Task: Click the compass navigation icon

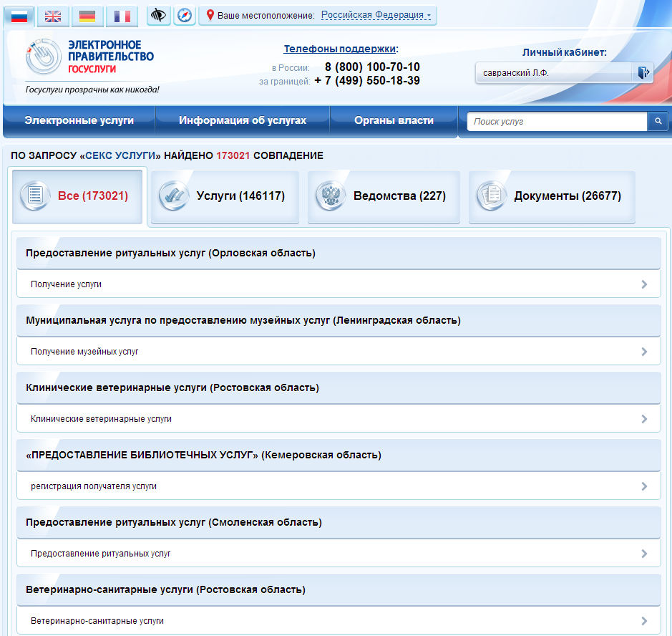Action: [185, 16]
